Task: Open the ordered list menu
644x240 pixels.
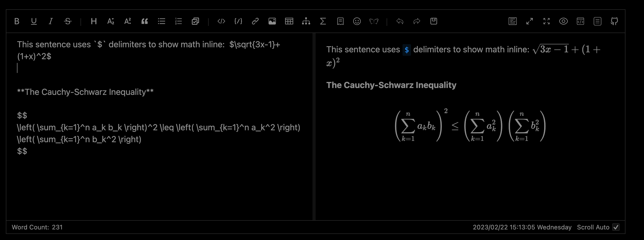Action: 178,21
